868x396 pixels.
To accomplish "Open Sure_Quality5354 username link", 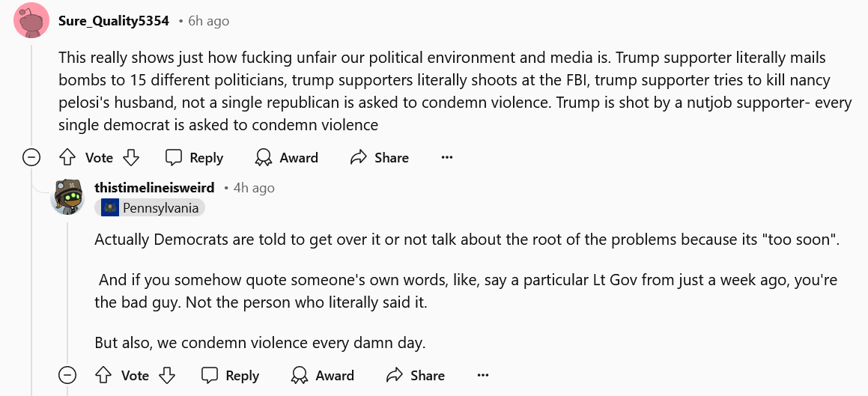I will (x=114, y=21).
